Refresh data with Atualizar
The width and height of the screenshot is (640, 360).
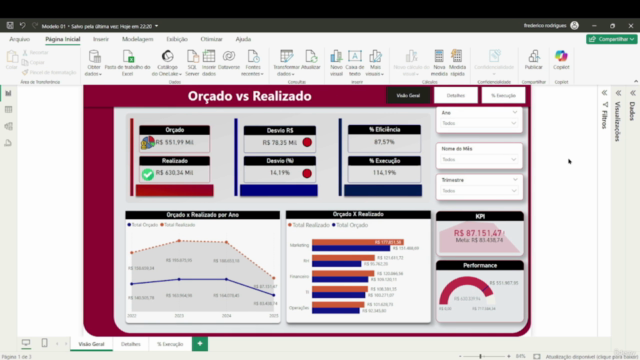[311, 60]
